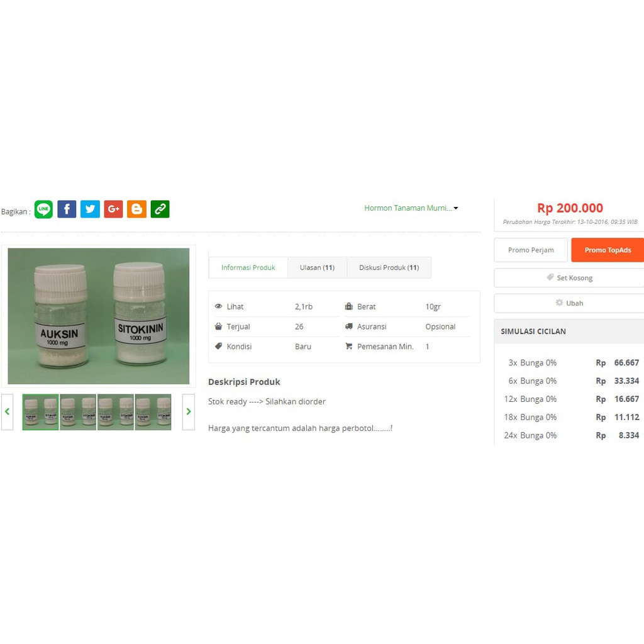Share product on Twitter
Viewport: 644px width, 644px height.
point(90,209)
